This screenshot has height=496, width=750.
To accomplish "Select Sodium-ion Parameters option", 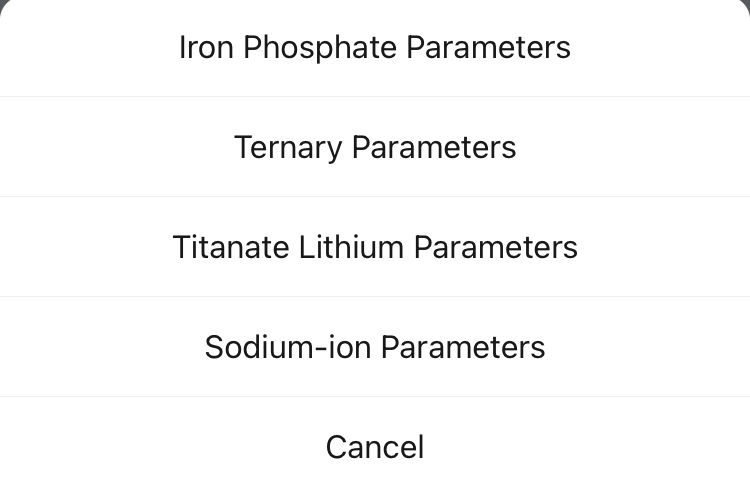I will point(375,347).
